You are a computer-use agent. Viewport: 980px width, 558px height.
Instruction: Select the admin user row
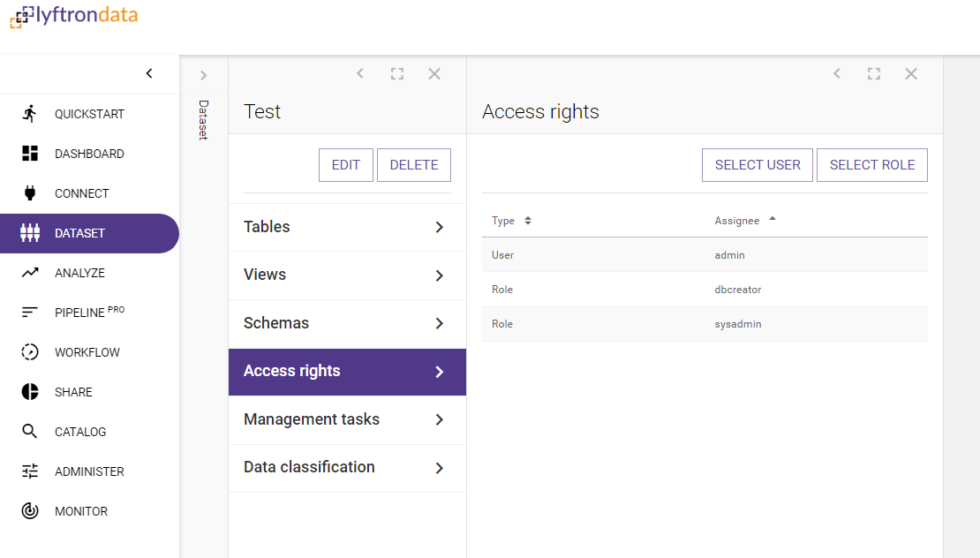705,255
